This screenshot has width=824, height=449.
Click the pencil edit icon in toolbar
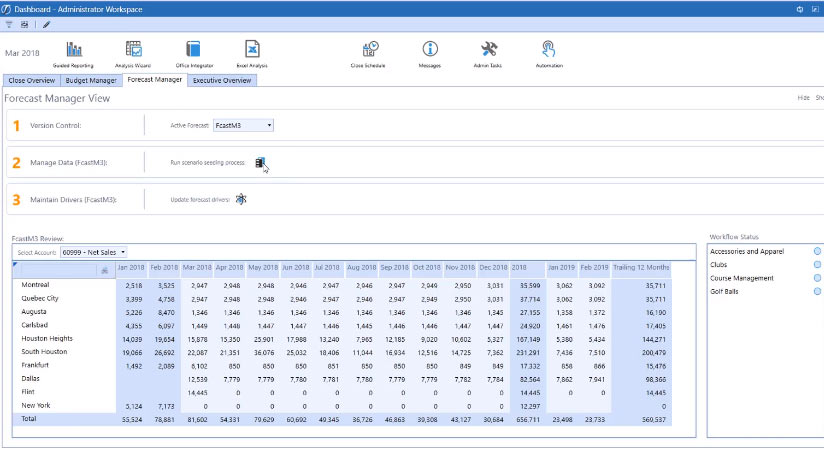pos(46,23)
